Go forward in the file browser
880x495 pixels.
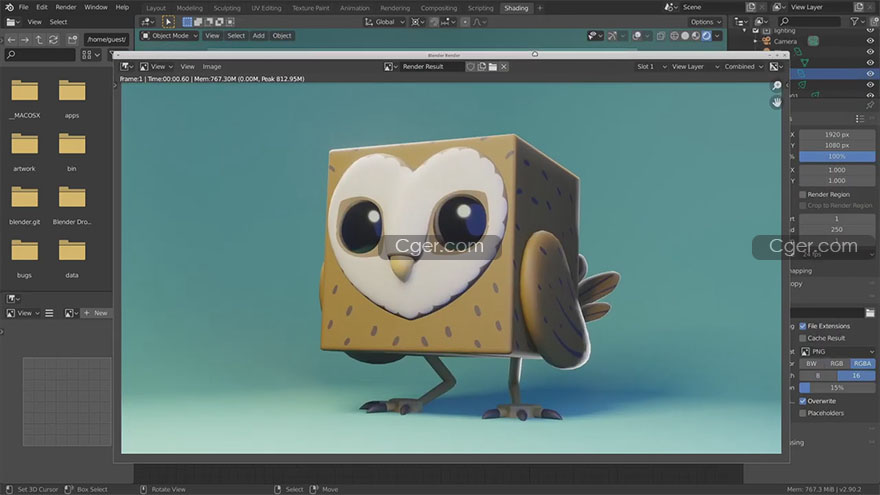pos(25,40)
